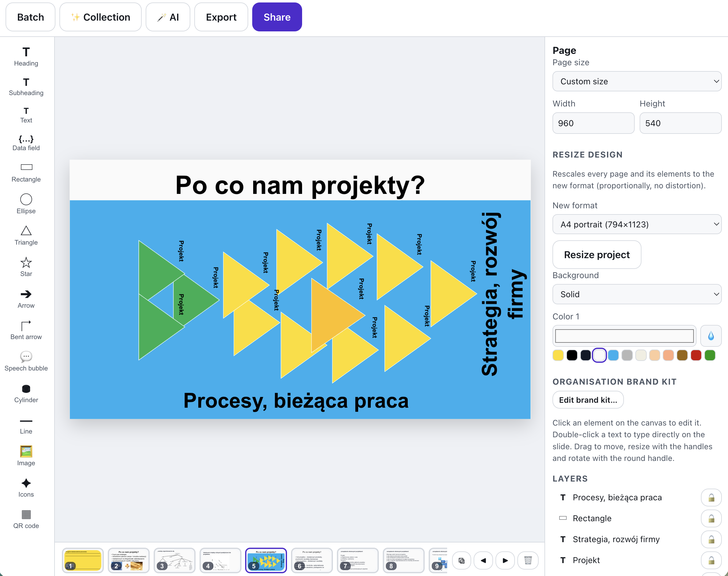The width and height of the screenshot is (728, 576).
Task: Add a QR code element
Action: click(26, 519)
